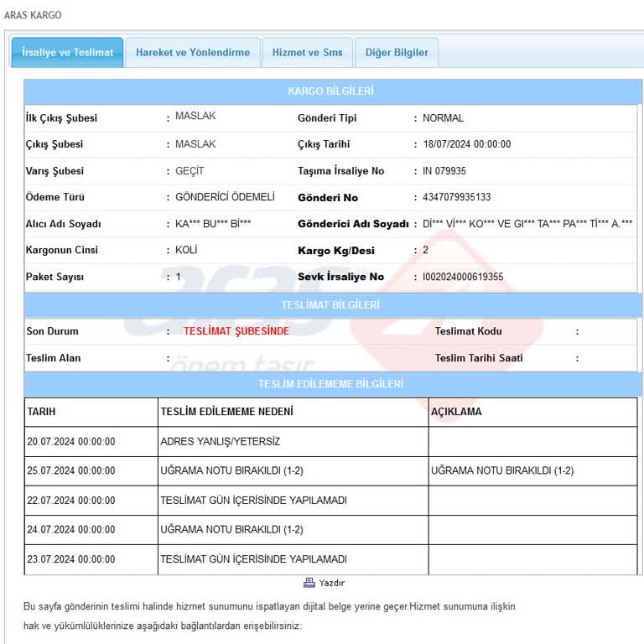
Task: Click the TESLİM EDİLEMEME BİLGİLERİ header bar
Action: point(330,384)
